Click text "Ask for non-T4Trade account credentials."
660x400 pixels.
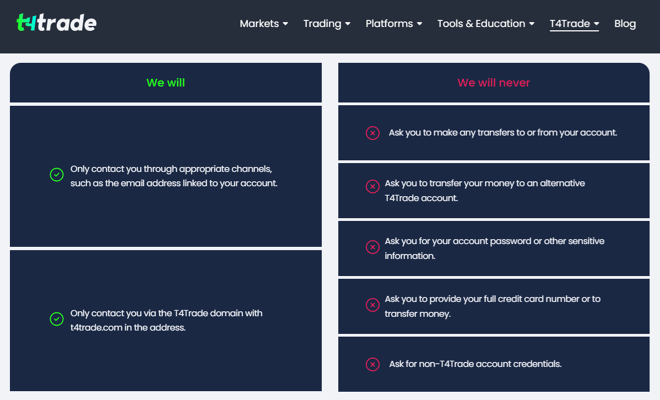pos(475,364)
